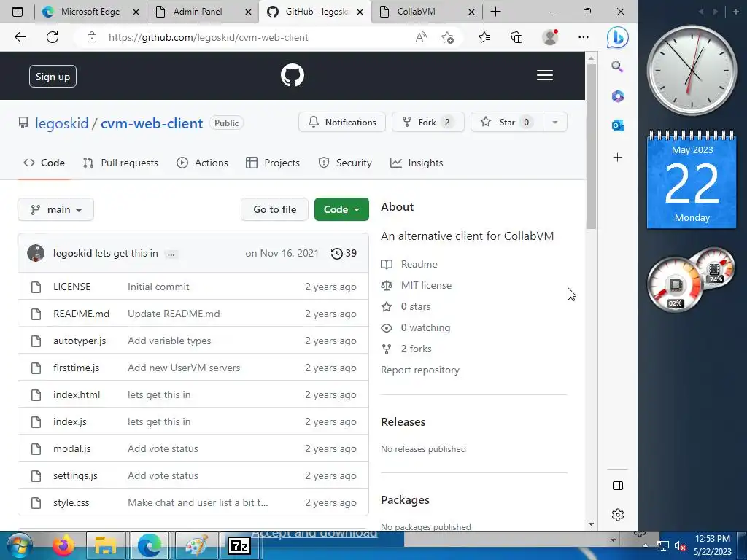Toggle the sidebar hide panel icon

pos(617,486)
